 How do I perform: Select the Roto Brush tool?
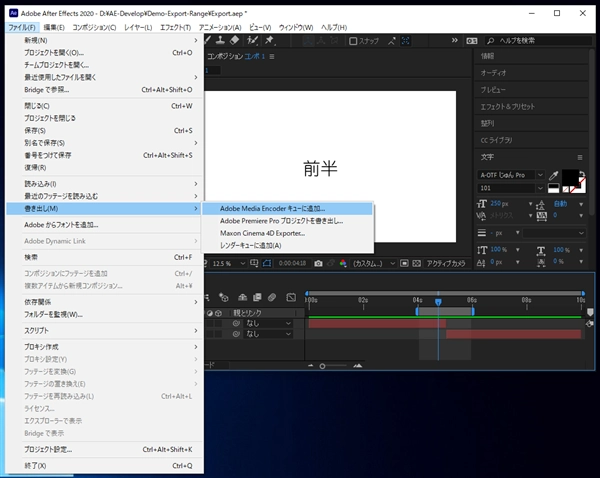(252, 40)
